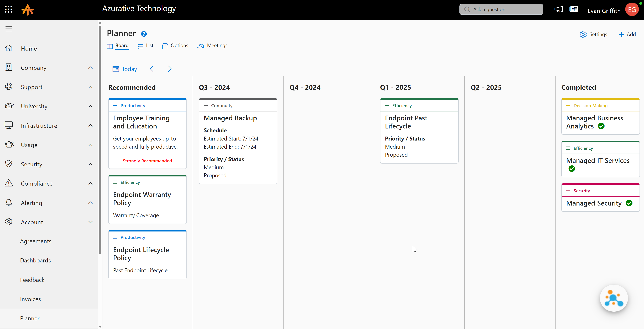
Task: Click the Infrastructure monitor icon
Action: pos(9,125)
